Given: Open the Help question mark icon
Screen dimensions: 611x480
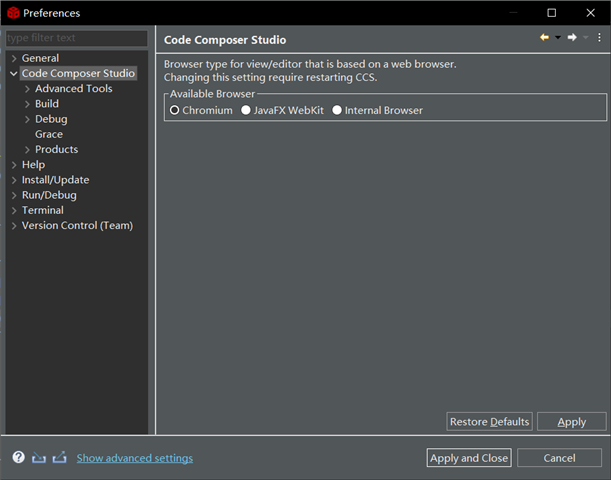Looking at the screenshot, I should pyautogui.click(x=18, y=458).
